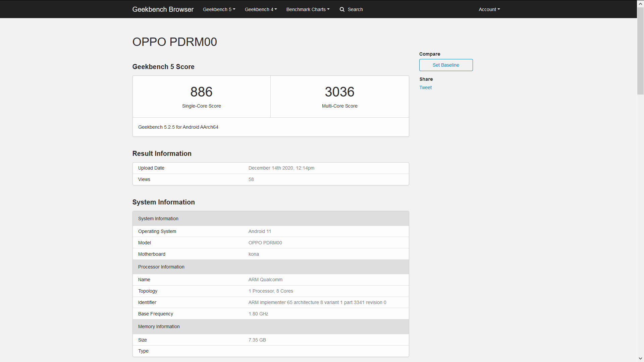Open the Account dropdown menu
The image size is (644, 362).
pyautogui.click(x=489, y=9)
